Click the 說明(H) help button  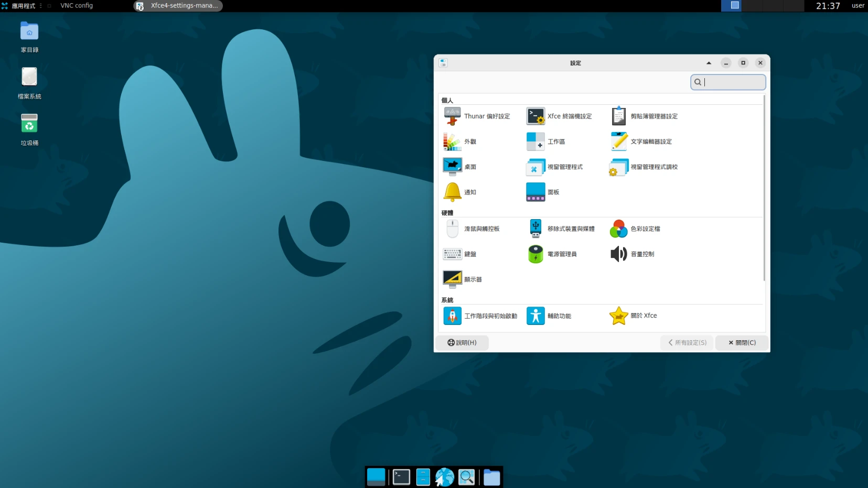[x=462, y=343]
